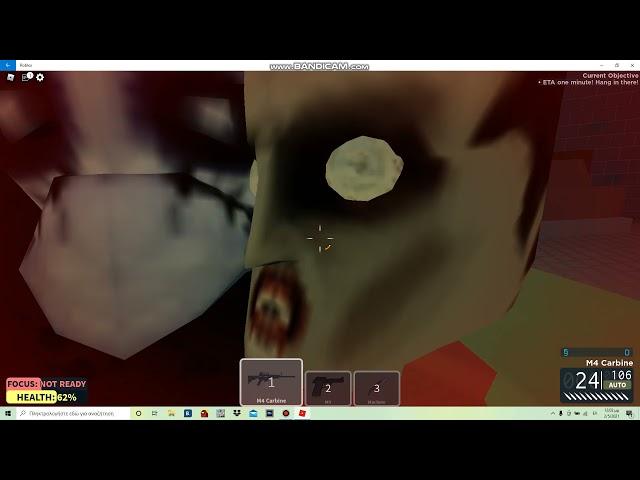This screenshot has height=480, width=640.
Task: Click the reserve ammo count 106
Action: (621, 375)
